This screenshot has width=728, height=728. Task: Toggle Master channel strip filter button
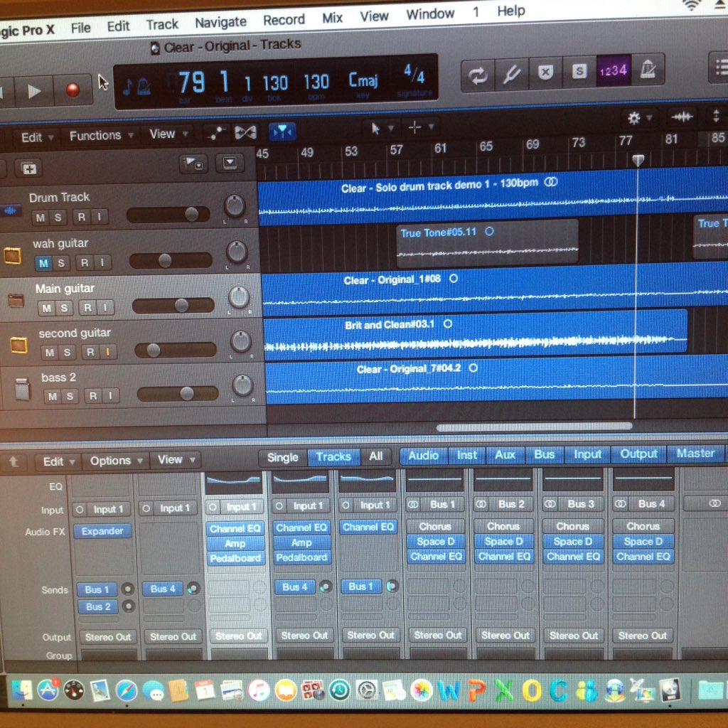click(695, 453)
